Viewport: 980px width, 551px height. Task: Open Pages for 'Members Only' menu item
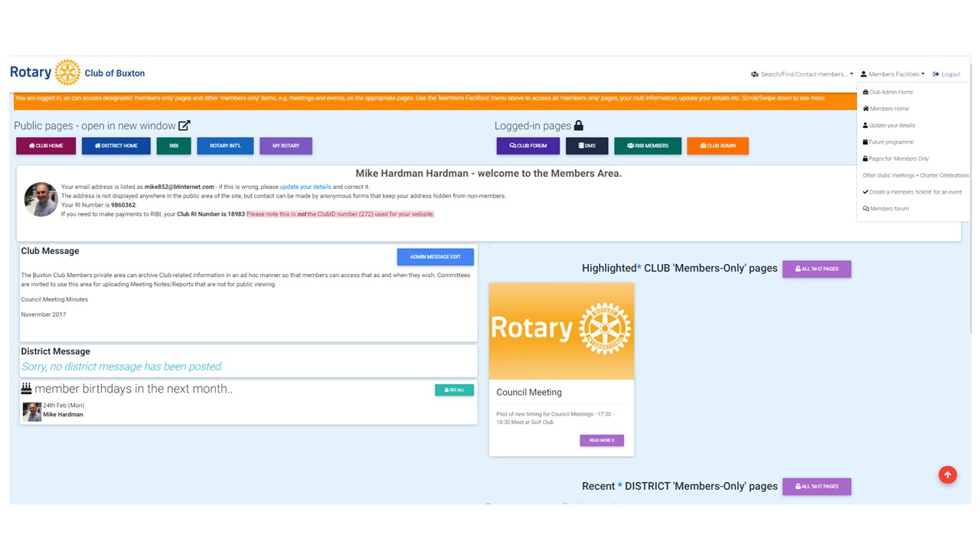896,158
